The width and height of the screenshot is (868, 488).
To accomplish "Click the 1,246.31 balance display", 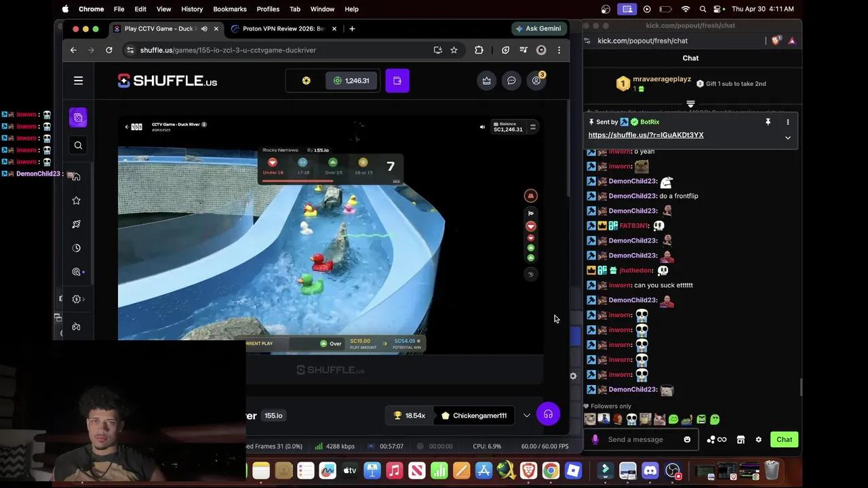I will [351, 81].
